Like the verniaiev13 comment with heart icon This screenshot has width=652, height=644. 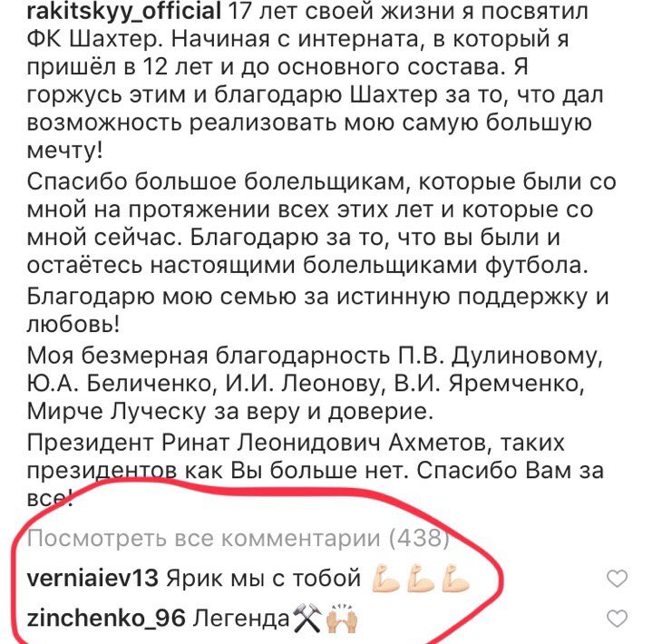(x=617, y=579)
